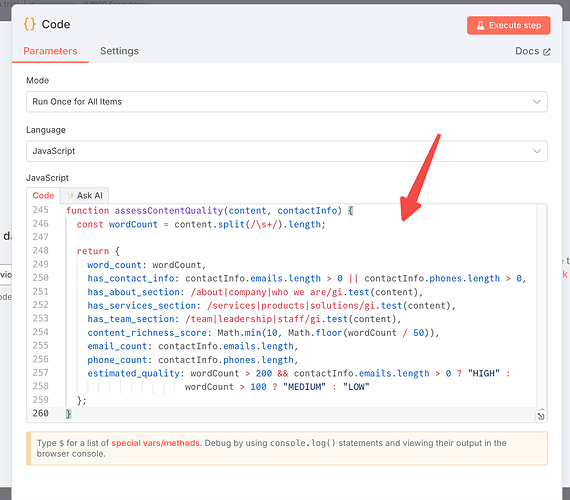Click the email_count property on line 255
Viewport: 570px width, 500px height.
pyautogui.click(x=117, y=346)
